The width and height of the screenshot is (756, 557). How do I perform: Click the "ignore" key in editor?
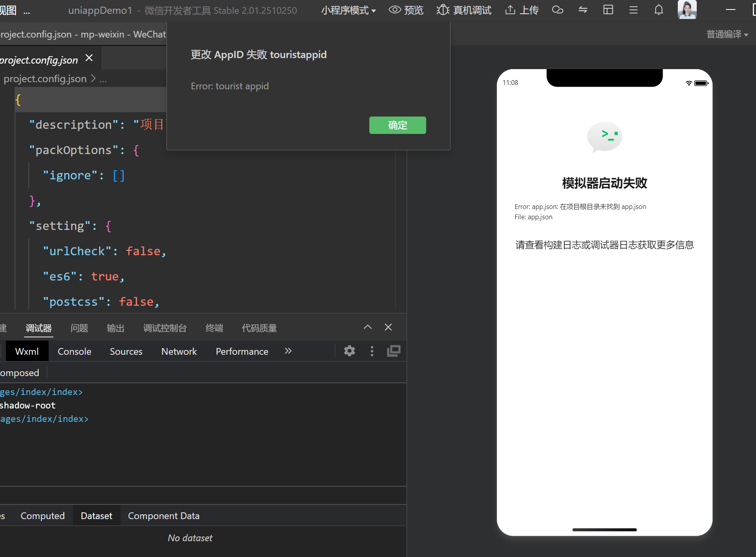coord(70,175)
